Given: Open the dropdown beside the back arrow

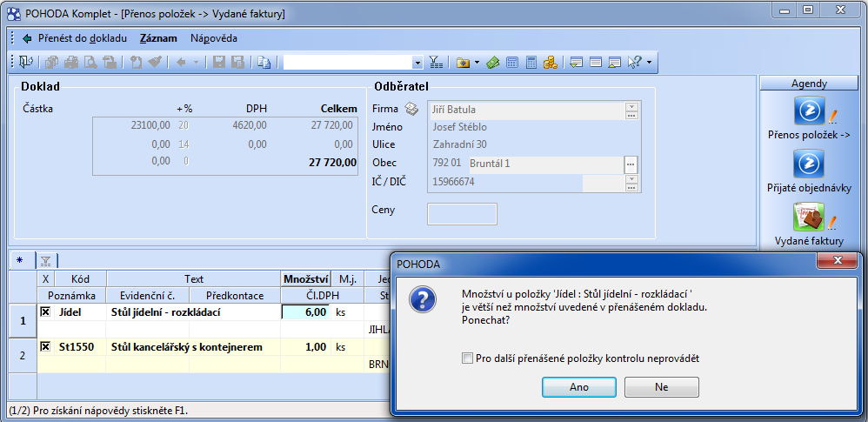Looking at the screenshot, I should (x=196, y=63).
